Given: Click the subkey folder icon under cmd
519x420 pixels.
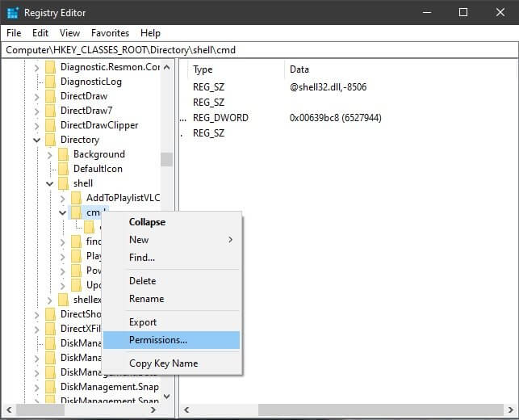Looking at the screenshot, I should point(89,227).
